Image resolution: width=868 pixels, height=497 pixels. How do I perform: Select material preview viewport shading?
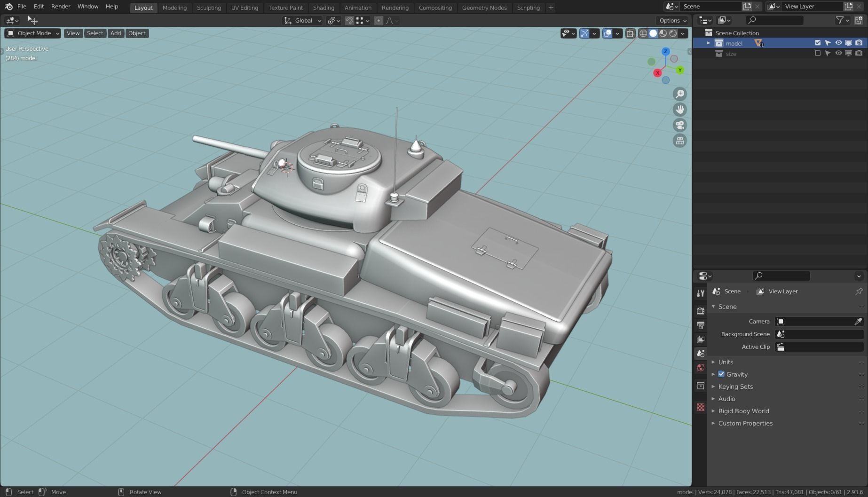click(x=663, y=33)
